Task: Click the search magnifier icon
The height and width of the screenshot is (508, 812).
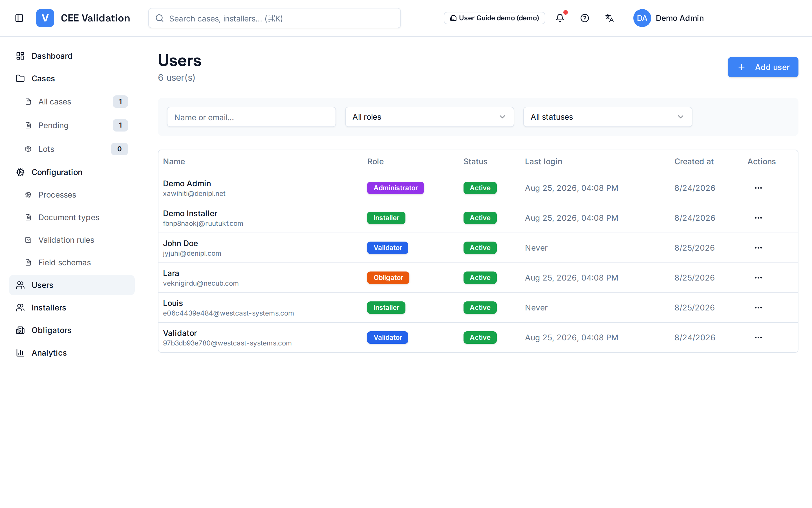Action: pyautogui.click(x=160, y=18)
